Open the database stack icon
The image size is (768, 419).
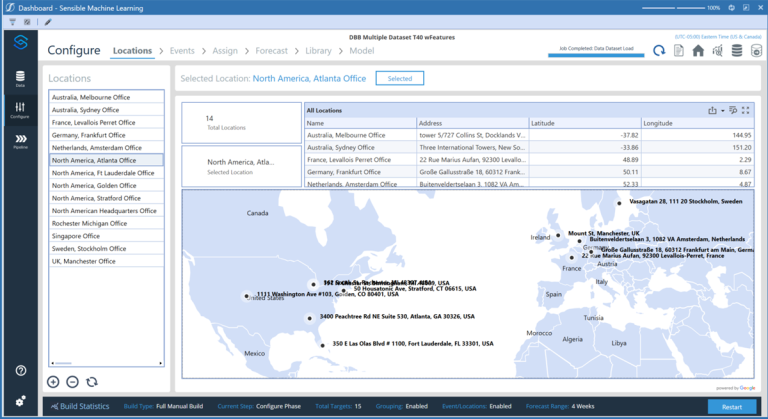point(737,50)
